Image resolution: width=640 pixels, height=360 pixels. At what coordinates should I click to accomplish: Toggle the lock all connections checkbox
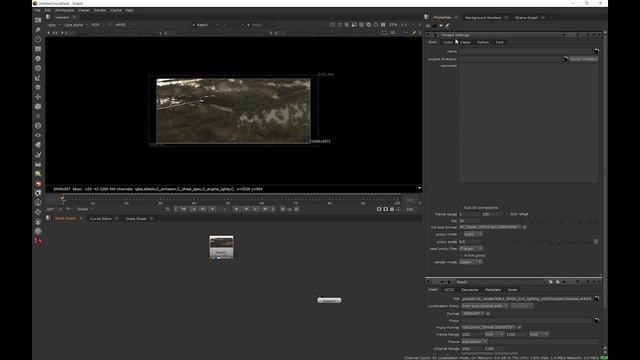[x=461, y=208]
